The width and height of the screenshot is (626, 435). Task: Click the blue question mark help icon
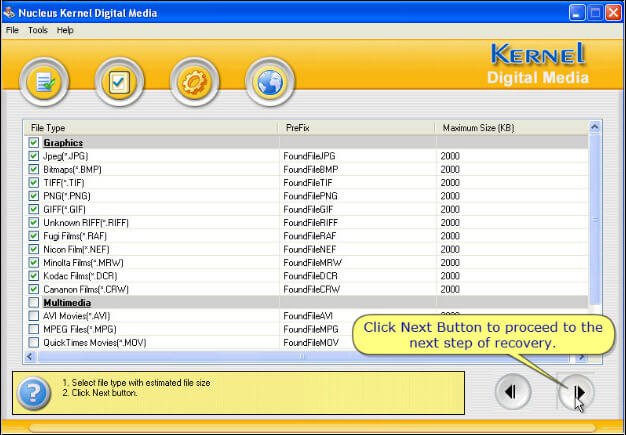pyautogui.click(x=34, y=393)
